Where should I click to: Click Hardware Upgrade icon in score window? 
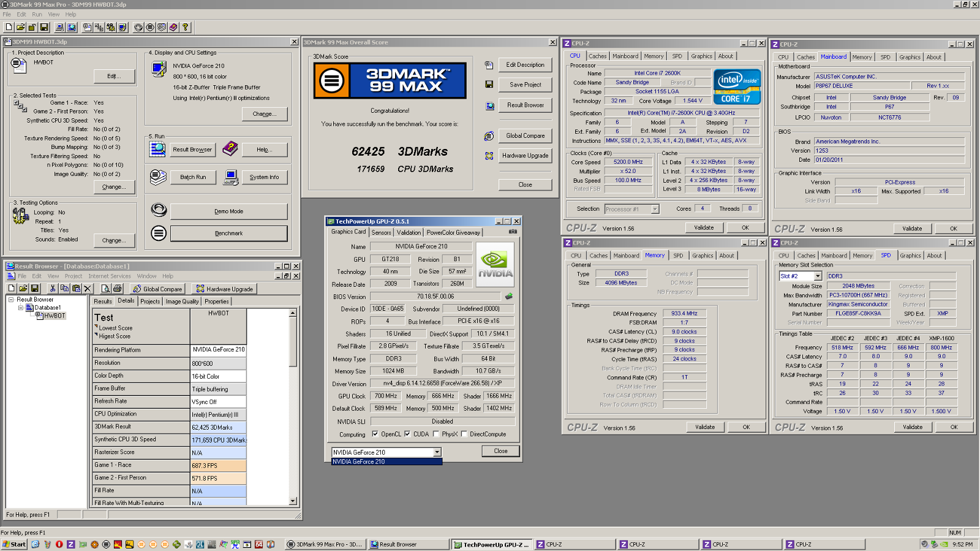[x=489, y=156]
